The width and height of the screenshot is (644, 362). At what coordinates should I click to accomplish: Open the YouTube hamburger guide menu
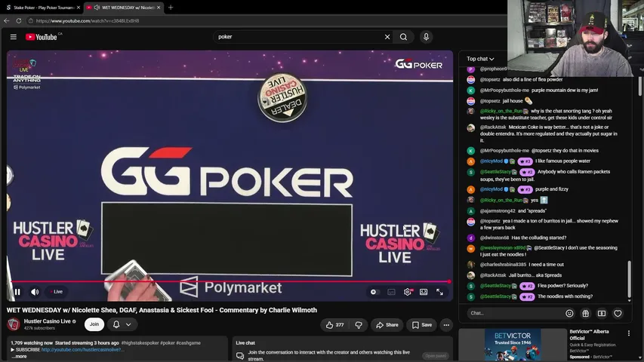[x=13, y=37]
